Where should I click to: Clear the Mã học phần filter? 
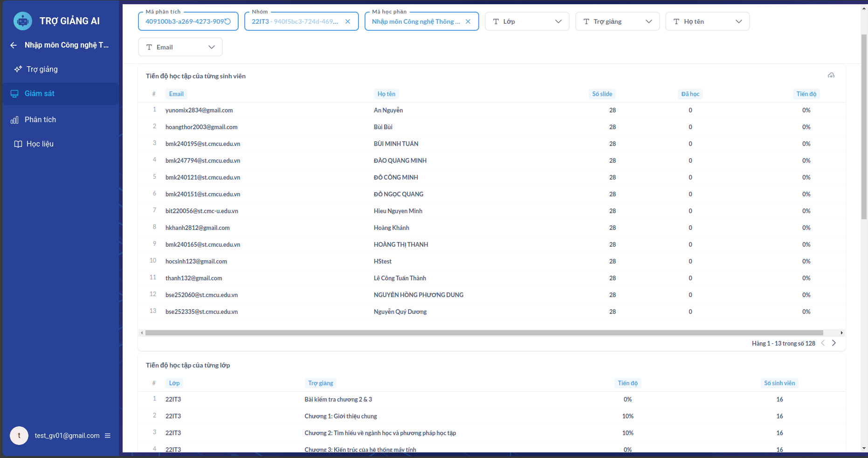tap(468, 21)
